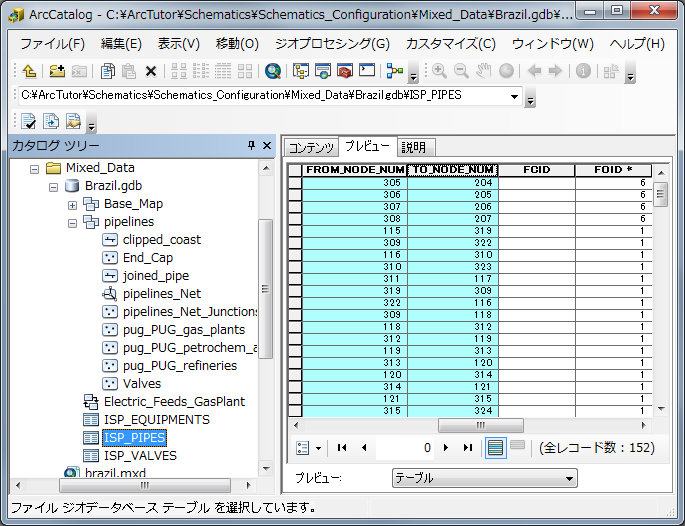Click the FROM_NODE_NUM column header
This screenshot has height=526, width=685.
pyautogui.click(x=354, y=170)
